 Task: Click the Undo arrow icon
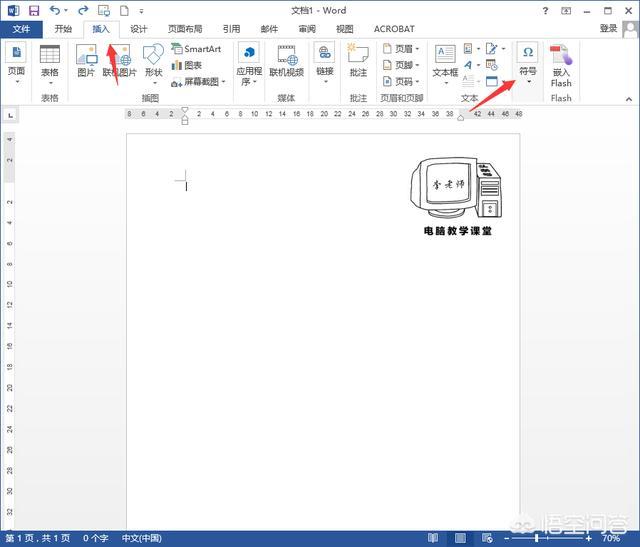click(56, 10)
